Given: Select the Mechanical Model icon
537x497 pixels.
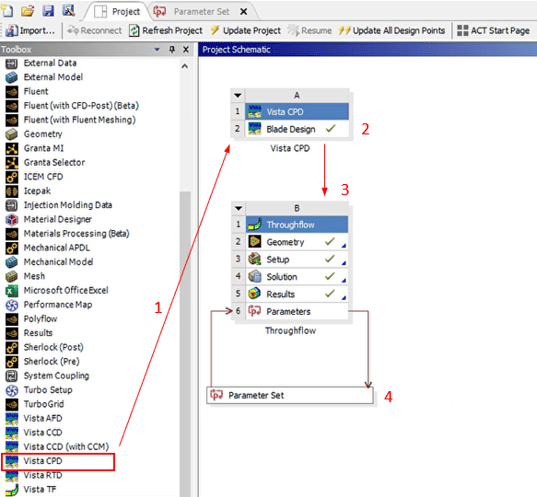Looking at the screenshot, I should (11, 262).
